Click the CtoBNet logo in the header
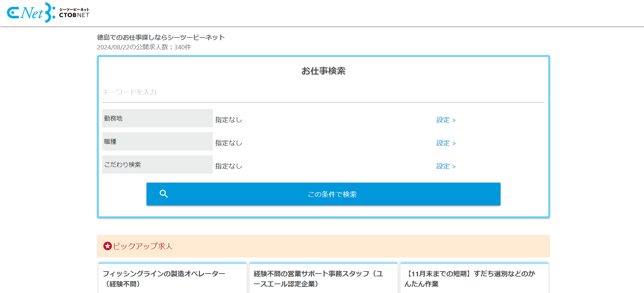Screen dimensions: 644x293 click(x=48, y=13)
